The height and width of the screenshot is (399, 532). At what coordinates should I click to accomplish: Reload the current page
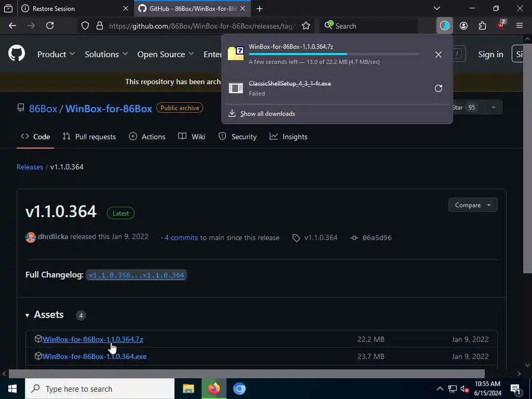coord(50,26)
